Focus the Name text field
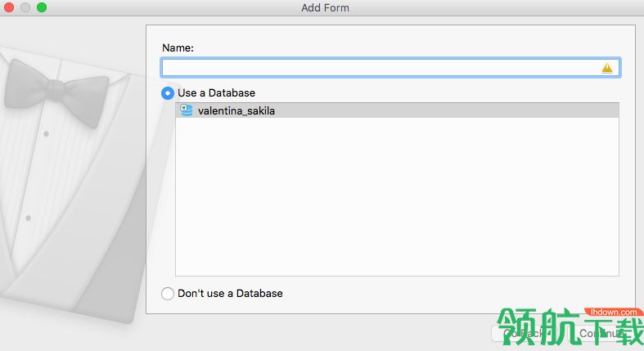This screenshot has width=644, height=351. [390, 68]
